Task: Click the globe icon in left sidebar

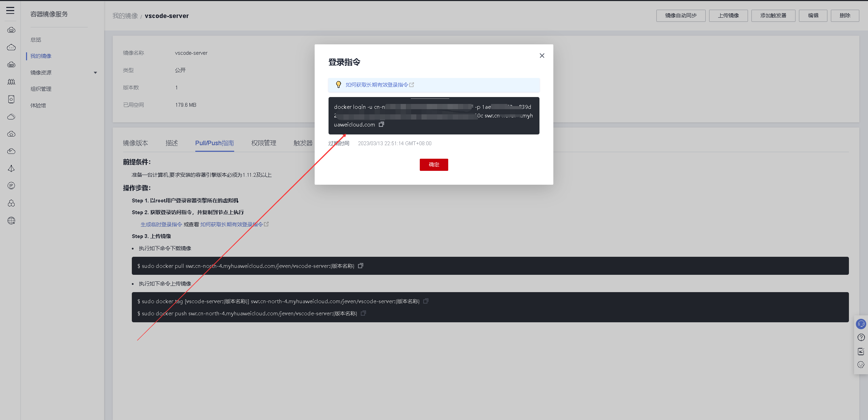Action: click(11, 221)
